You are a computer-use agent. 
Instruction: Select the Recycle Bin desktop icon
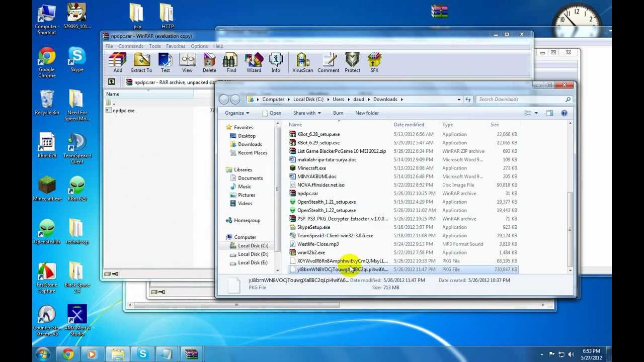point(47,103)
